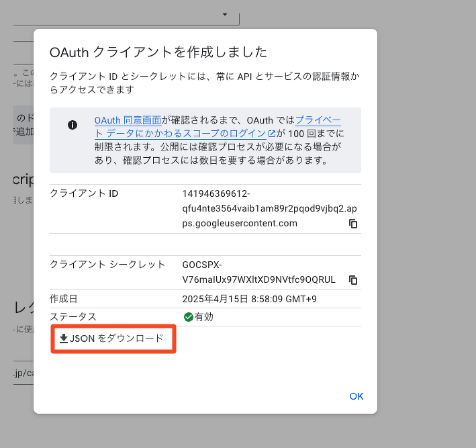Image resolution: width=476 pixels, height=448 pixels.
Task: Click the 有効 status text
Action: [x=203, y=316]
